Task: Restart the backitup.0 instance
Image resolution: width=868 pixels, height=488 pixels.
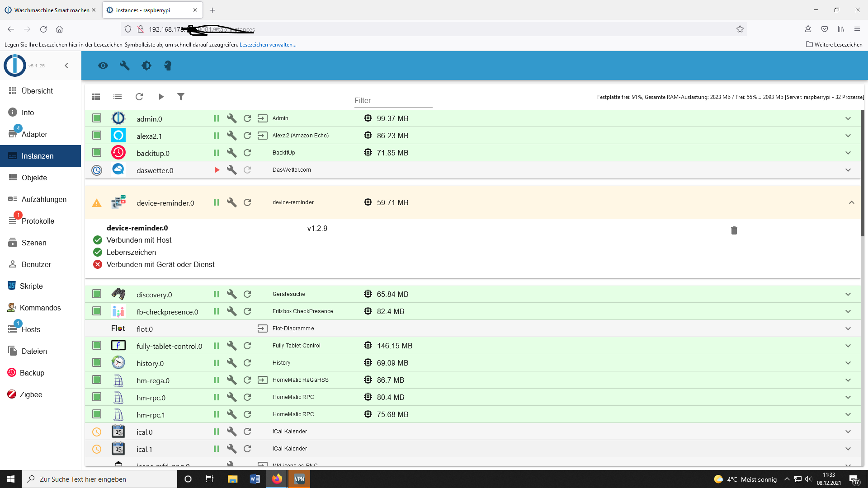Action: tap(247, 153)
